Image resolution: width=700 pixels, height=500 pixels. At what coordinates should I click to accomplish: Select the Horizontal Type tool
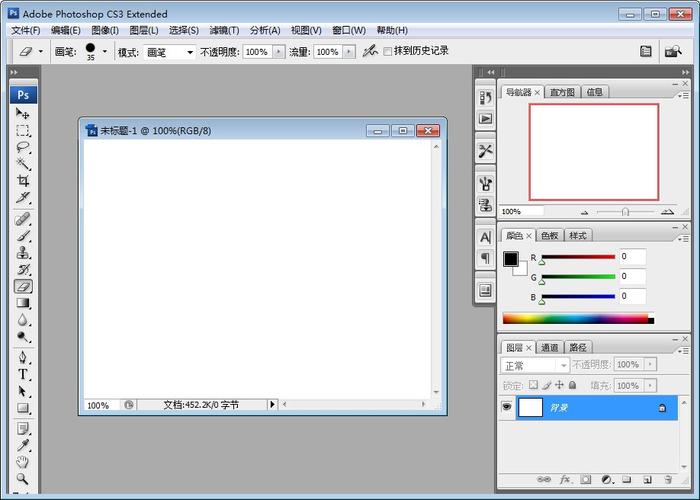coord(23,374)
